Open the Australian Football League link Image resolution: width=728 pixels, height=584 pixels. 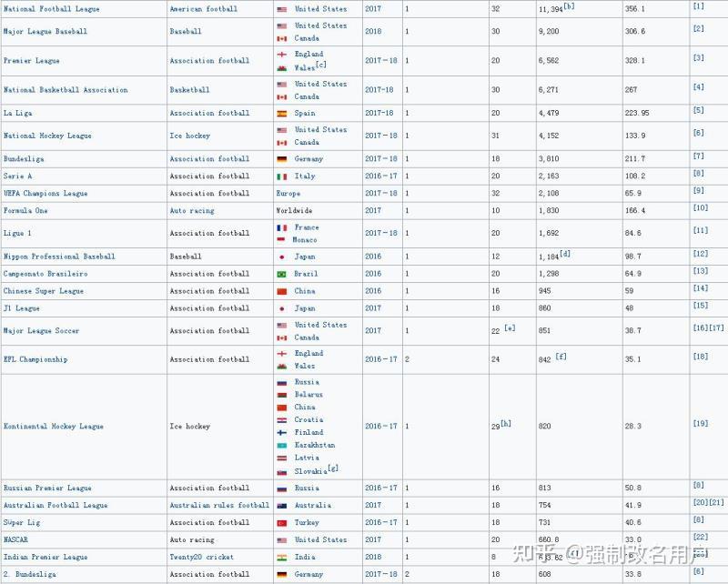pos(56,506)
